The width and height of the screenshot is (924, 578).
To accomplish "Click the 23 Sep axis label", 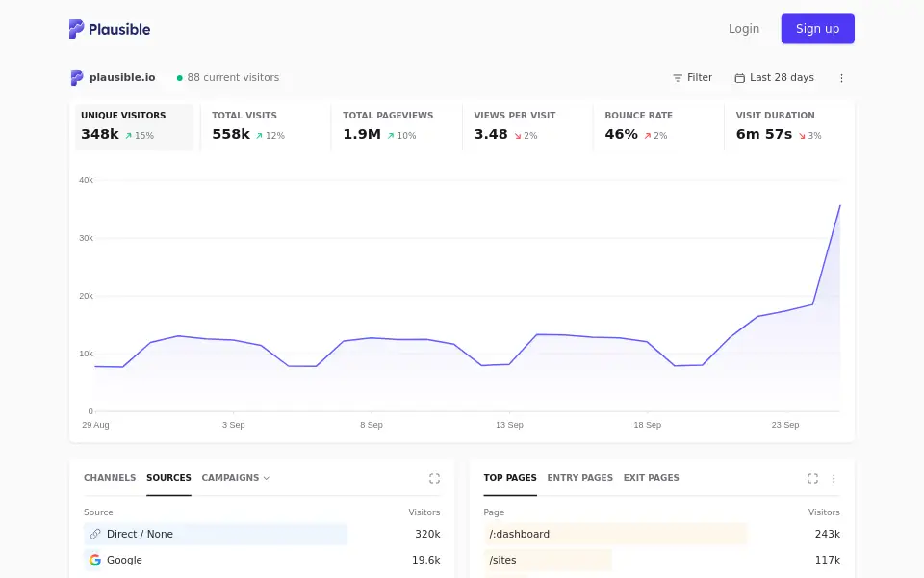I will tap(785, 425).
